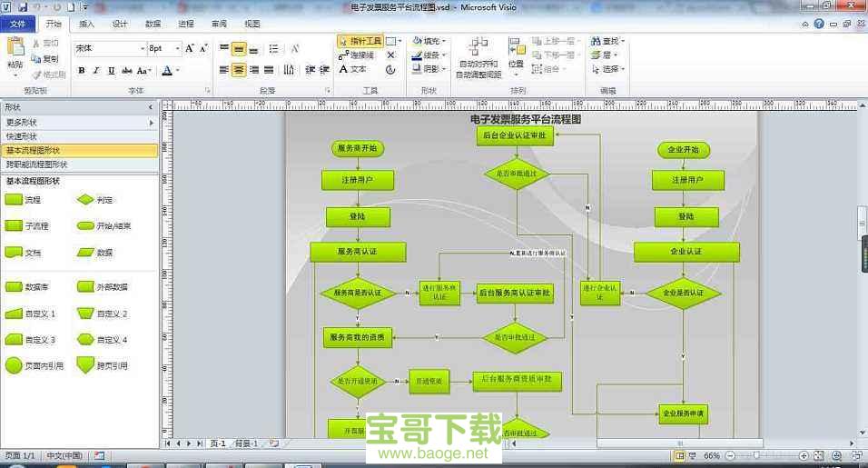Open the File (文件) tab
The width and height of the screenshot is (868, 468).
(x=18, y=24)
